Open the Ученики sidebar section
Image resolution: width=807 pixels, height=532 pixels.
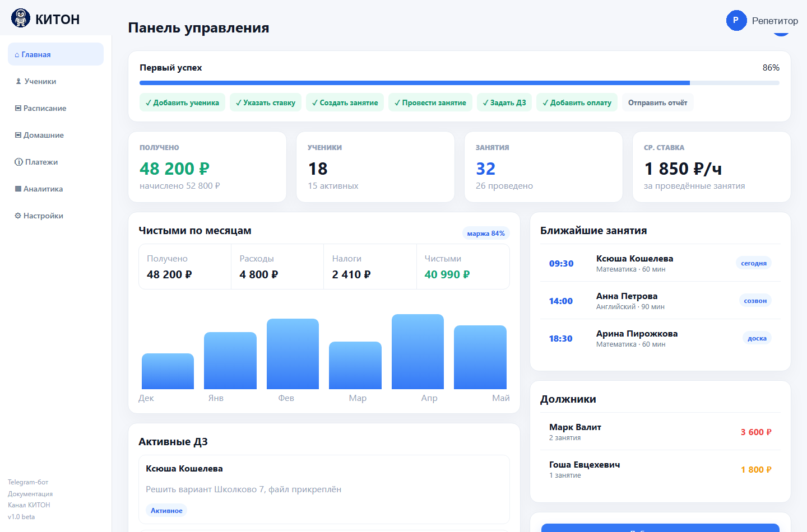(55, 81)
